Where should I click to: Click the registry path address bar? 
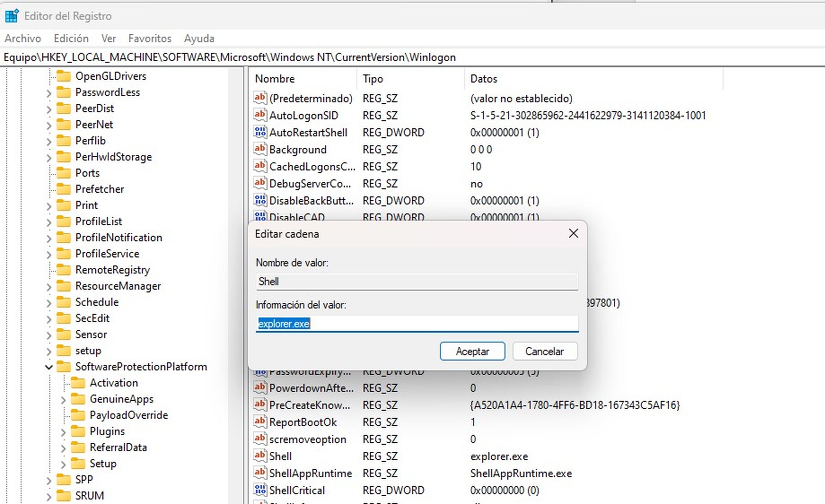coord(412,58)
